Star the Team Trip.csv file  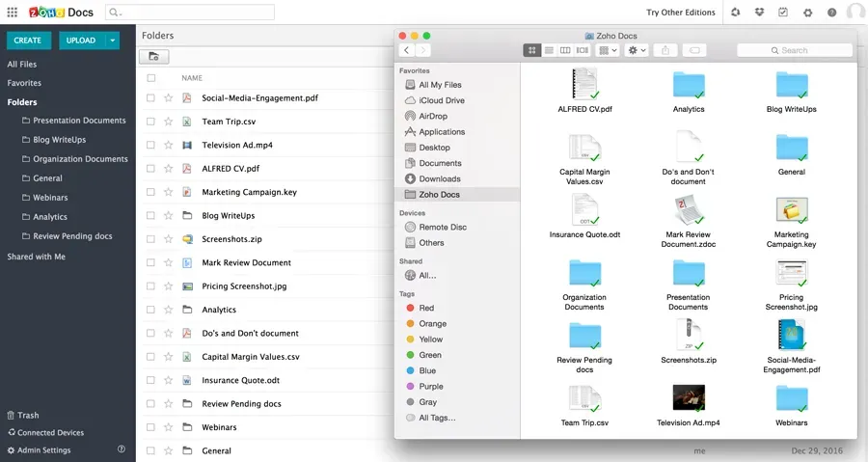pos(168,122)
